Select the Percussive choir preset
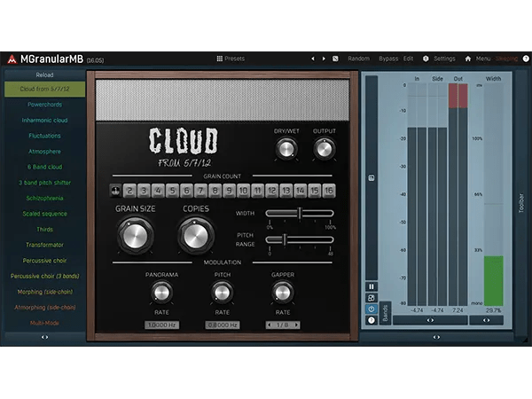 [45, 261]
